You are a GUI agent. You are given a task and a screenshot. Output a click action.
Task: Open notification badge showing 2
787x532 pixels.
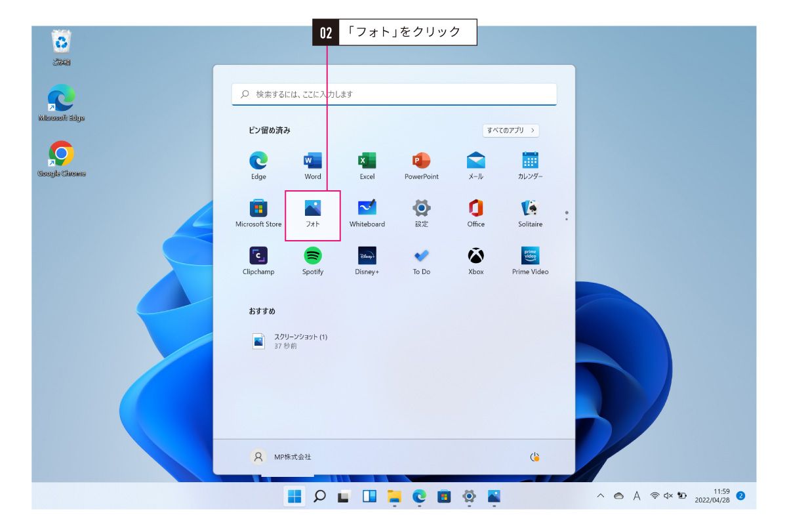pos(740,496)
